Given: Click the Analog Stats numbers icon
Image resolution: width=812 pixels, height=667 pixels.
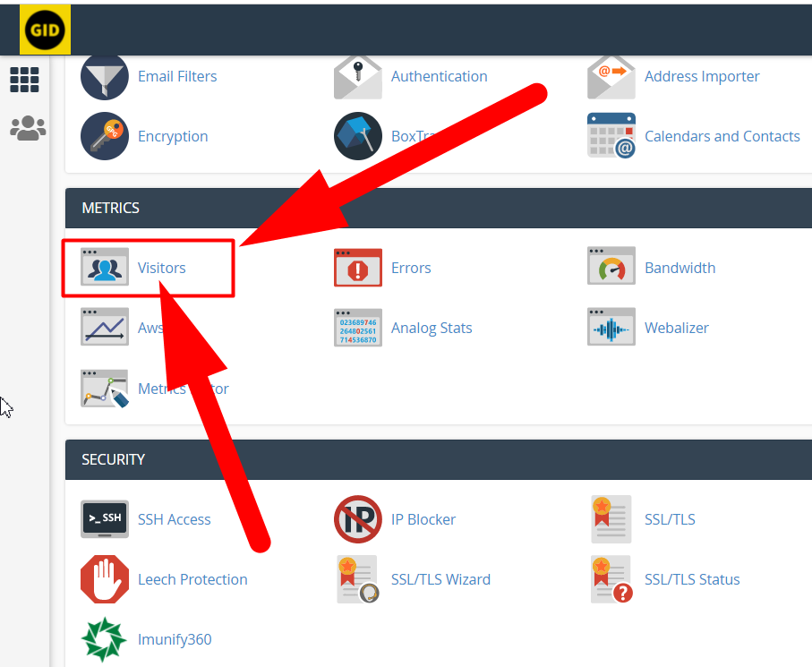Looking at the screenshot, I should click(x=357, y=327).
